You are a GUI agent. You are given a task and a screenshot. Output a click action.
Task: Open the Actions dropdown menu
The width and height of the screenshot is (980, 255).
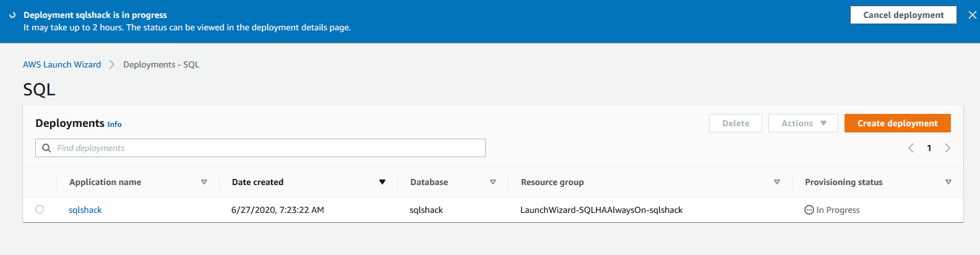click(803, 123)
